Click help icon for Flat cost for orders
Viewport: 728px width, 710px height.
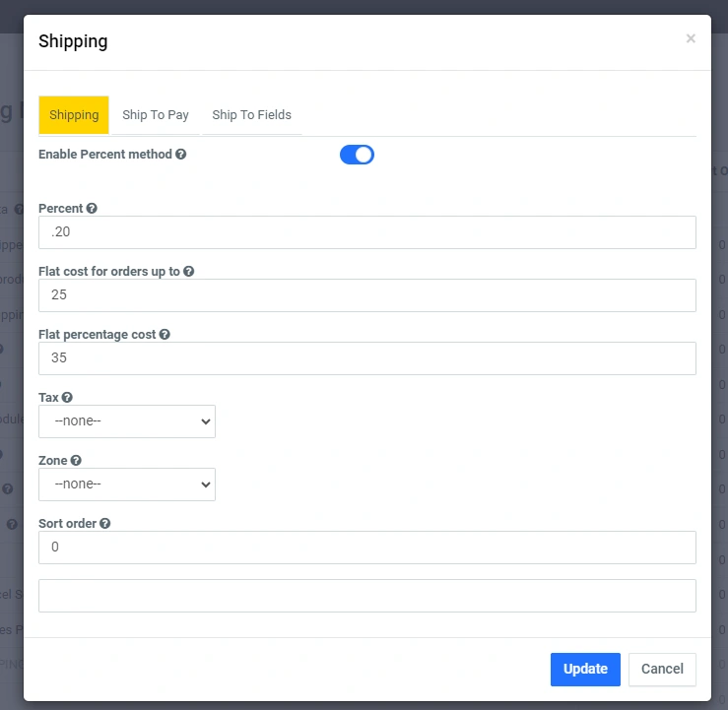[188, 271]
